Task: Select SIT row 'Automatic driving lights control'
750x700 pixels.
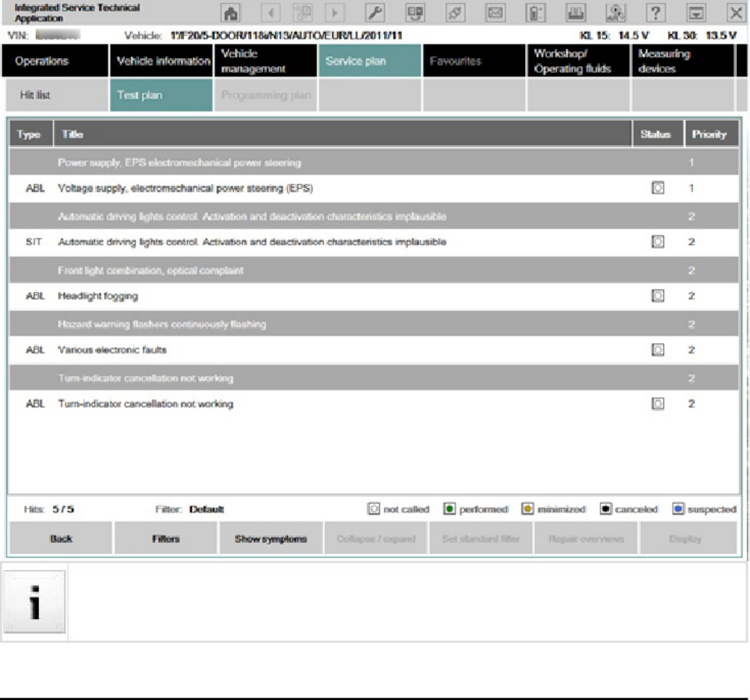Action: [374, 242]
